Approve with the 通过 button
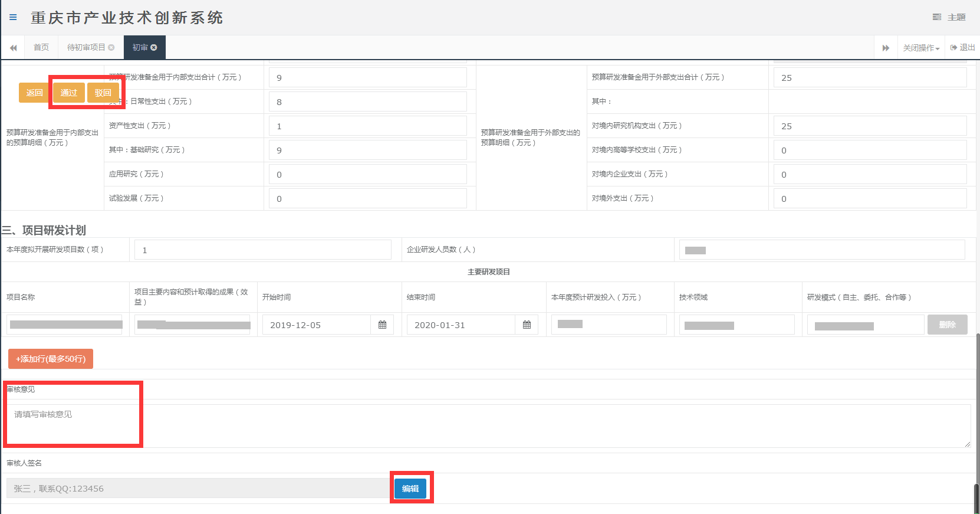Viewport: 980px width, 514px height. [69, 93]
